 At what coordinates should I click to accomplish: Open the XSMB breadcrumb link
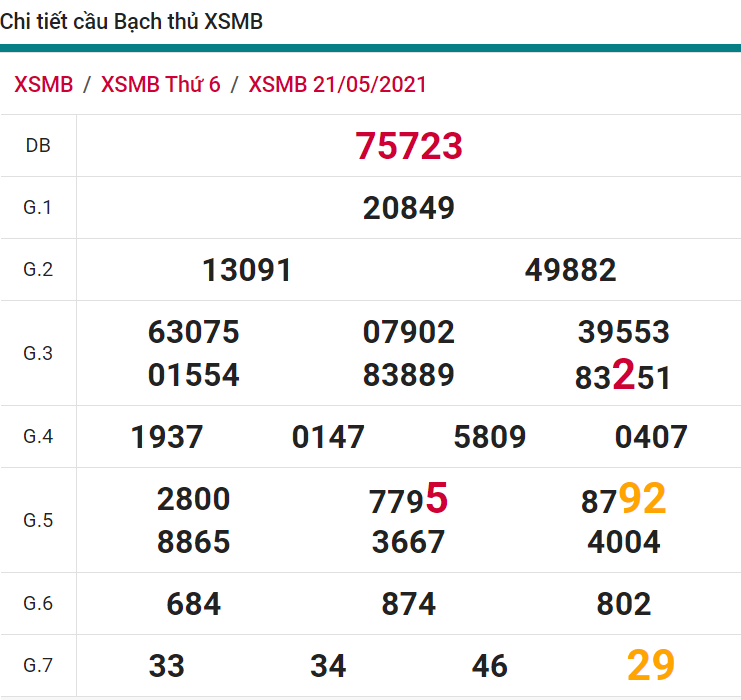tap(44, 84)
